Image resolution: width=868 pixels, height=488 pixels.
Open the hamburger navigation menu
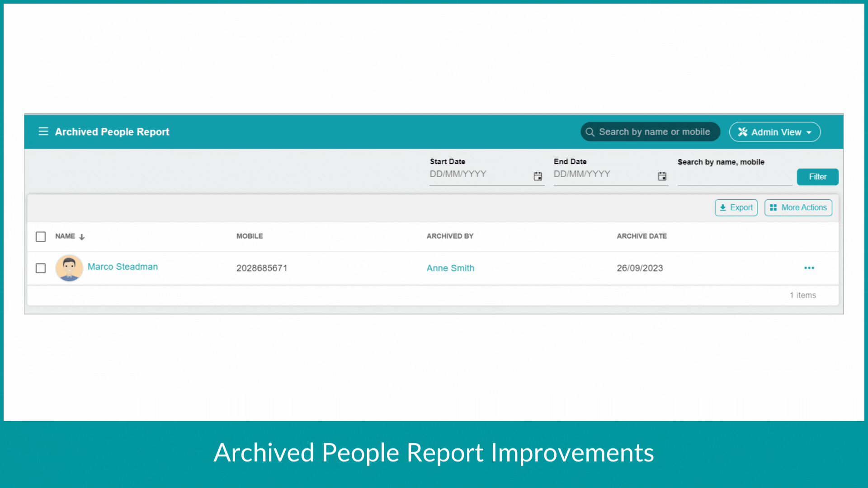click(43, 131)
